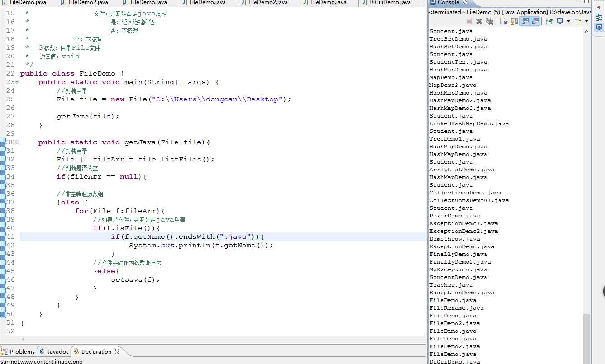Click the Console icon in right side strip
The height and width of the screenshot is (364, 605).
pyautogui.click(x=598, y=28)
